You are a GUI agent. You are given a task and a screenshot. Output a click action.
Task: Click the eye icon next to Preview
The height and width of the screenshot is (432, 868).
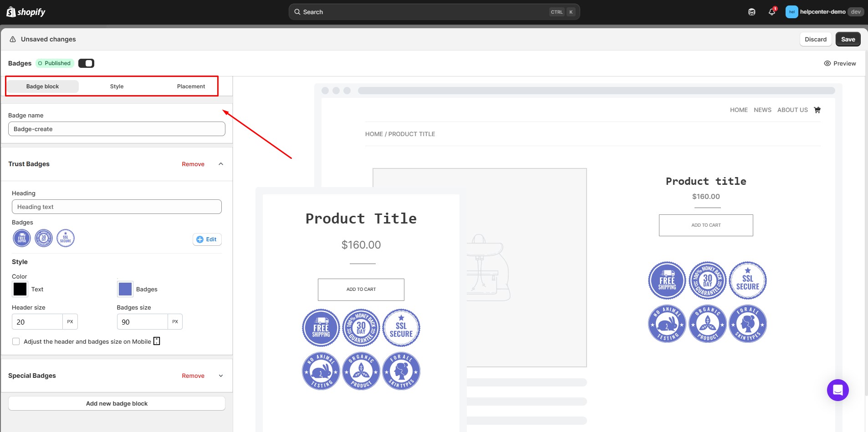point(827,63)
